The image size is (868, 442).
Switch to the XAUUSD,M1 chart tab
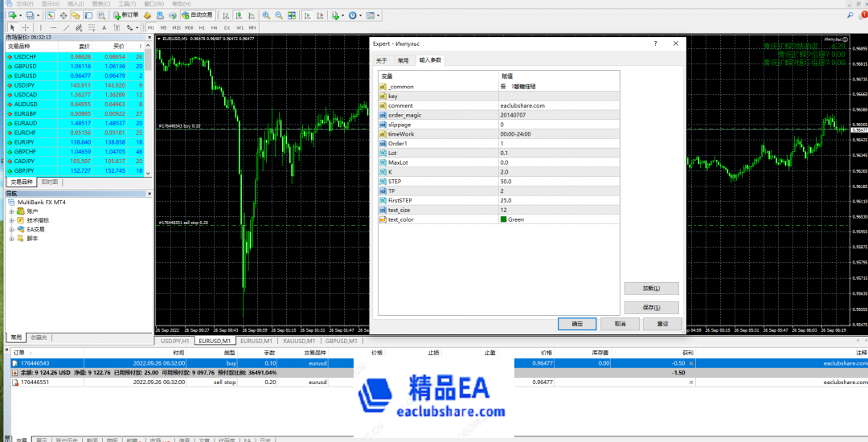point(298,341)
